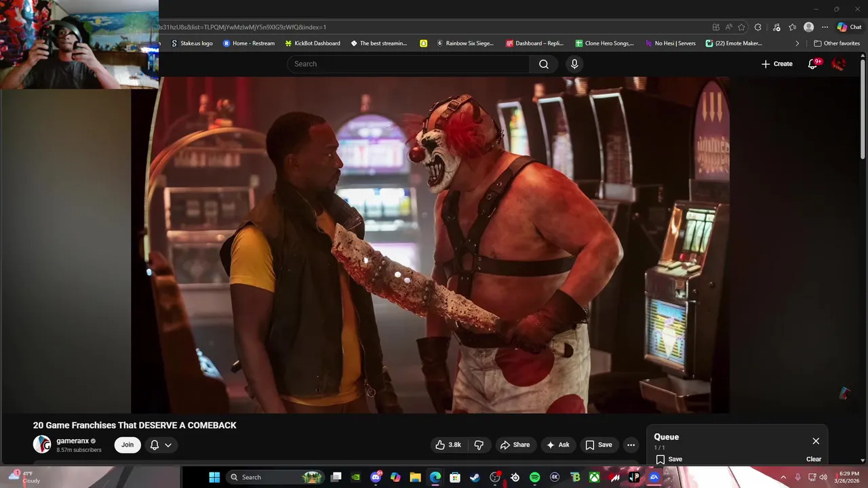Open YouTube notifications bell with 9+ badge

pyautogui.click(x=813, y=64)
